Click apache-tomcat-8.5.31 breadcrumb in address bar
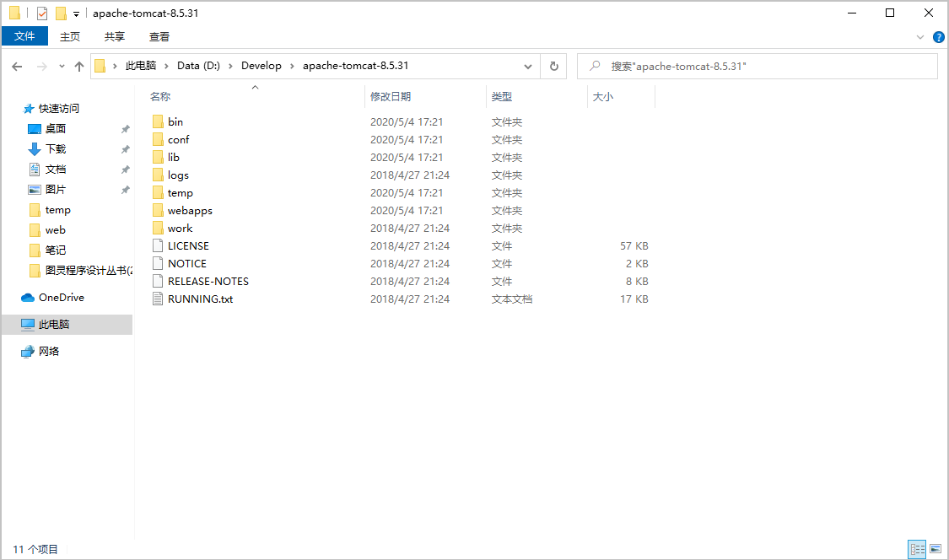 pyautogui.click(x=356, y=66)
